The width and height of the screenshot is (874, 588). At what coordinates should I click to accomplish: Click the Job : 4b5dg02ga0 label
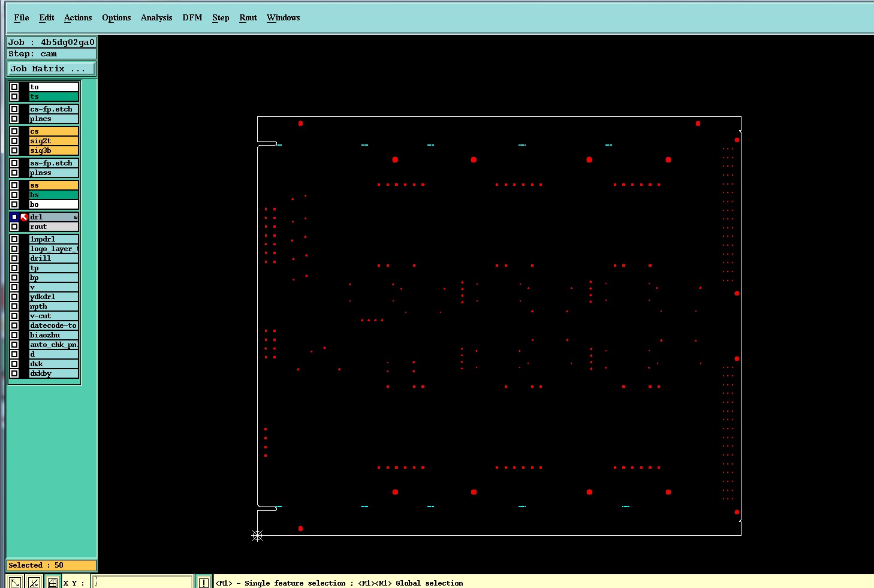click(52, 42)
